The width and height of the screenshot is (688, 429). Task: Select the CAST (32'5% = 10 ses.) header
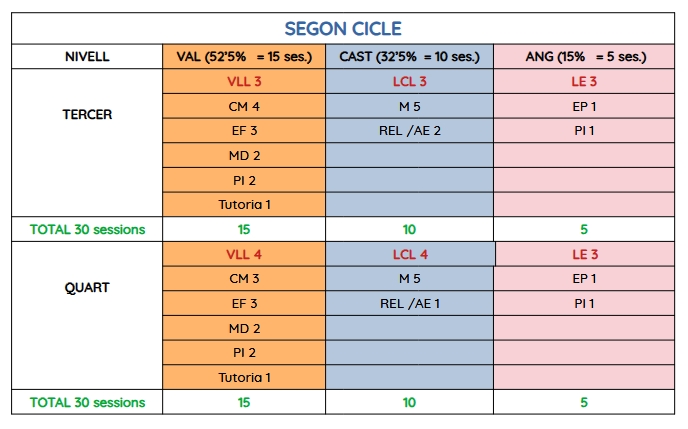coord(410,57)
